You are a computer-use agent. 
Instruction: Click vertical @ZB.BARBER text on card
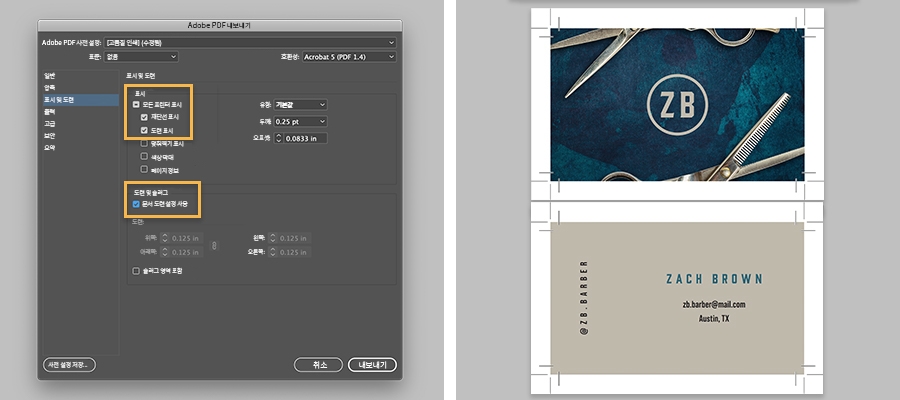coord(585,297)
